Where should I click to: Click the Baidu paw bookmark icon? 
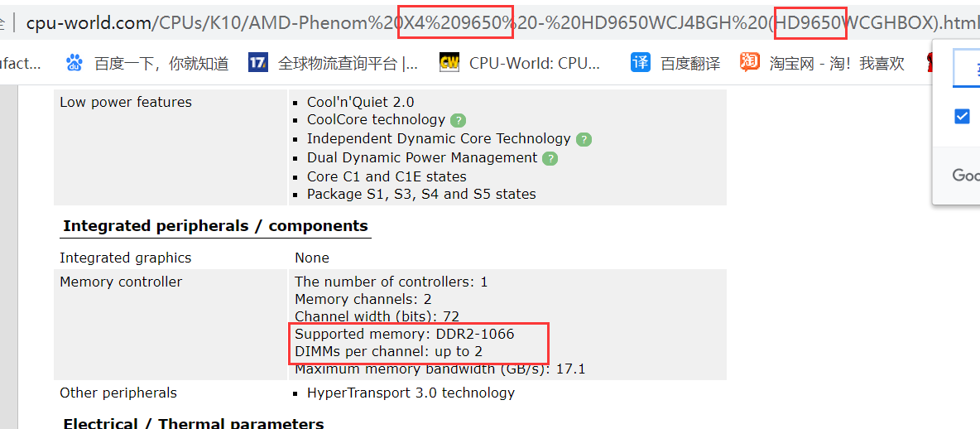tap(74, 62)
